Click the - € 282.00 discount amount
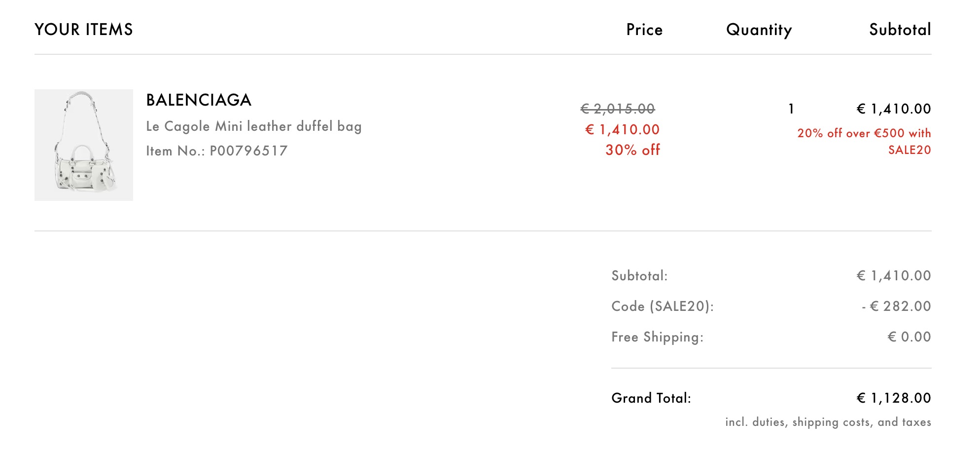Viewport: 980px width, 454px height. coord(896,306)
